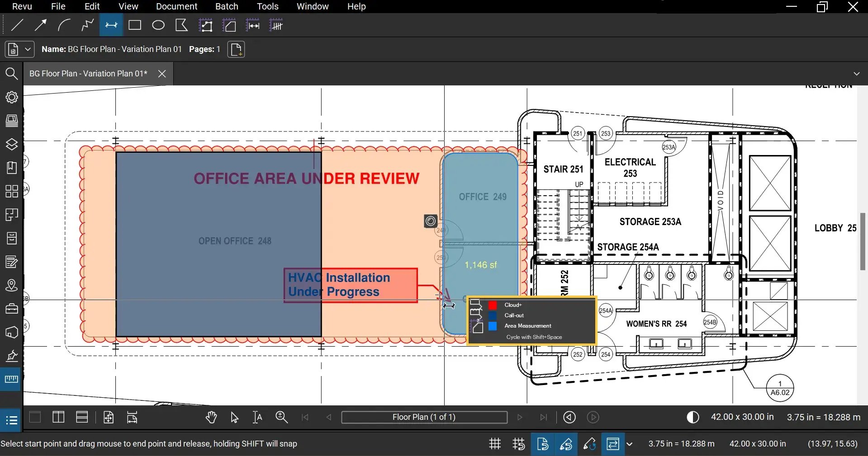Open the Measurements ruler panel
The height and width of the screenshot is (456, 868).
(x=11, y=379)
